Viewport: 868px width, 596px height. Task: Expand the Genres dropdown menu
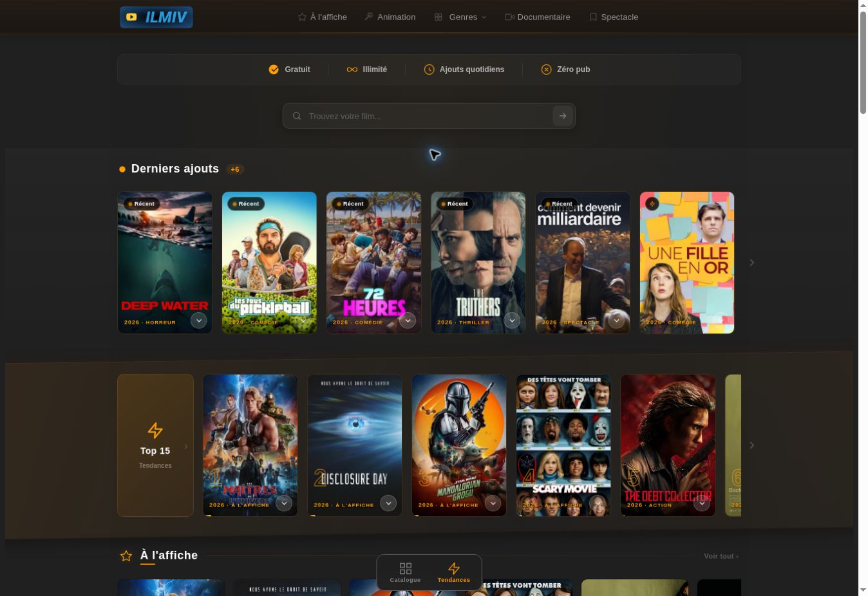460,17
